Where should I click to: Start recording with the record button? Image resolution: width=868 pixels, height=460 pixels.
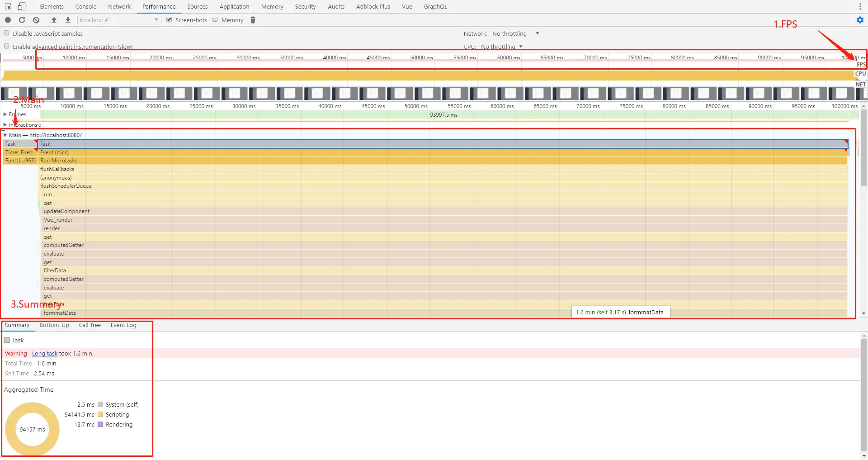8,20
